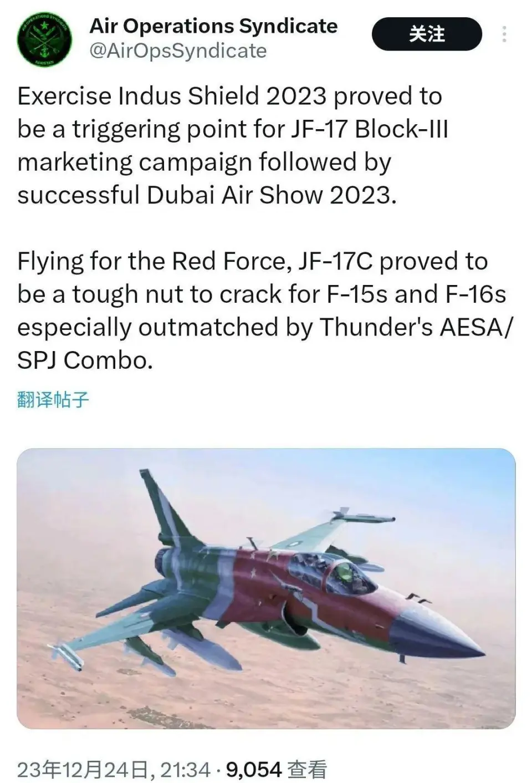Tap the 翻译帖子 translate post link
Viewport: 532px width, 783px height.
[53, 399]
